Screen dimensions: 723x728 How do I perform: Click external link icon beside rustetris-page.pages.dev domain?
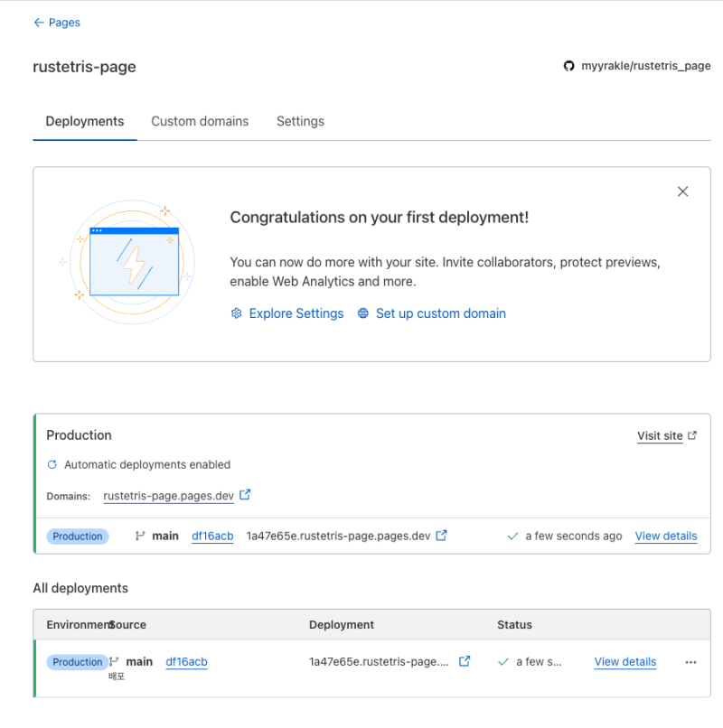click(245, 495)
